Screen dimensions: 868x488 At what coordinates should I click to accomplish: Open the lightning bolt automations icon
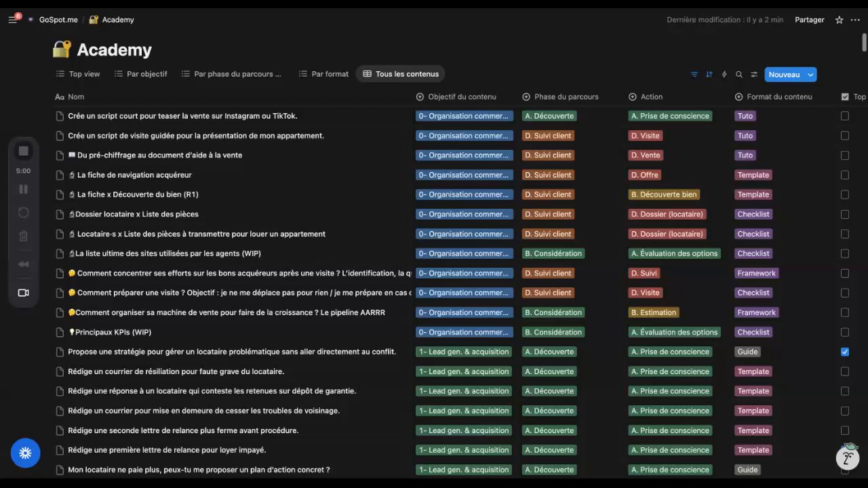pos(724,75)
